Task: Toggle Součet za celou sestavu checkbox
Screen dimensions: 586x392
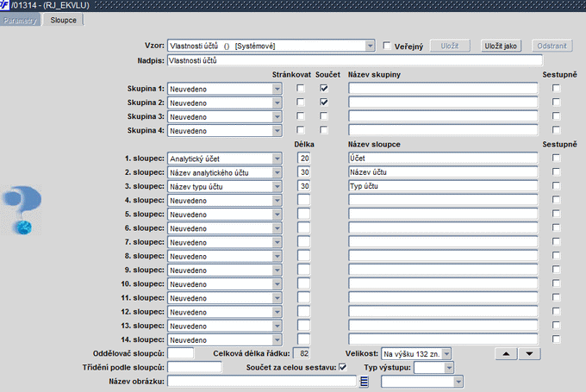Action: click(x=342, y=367)
